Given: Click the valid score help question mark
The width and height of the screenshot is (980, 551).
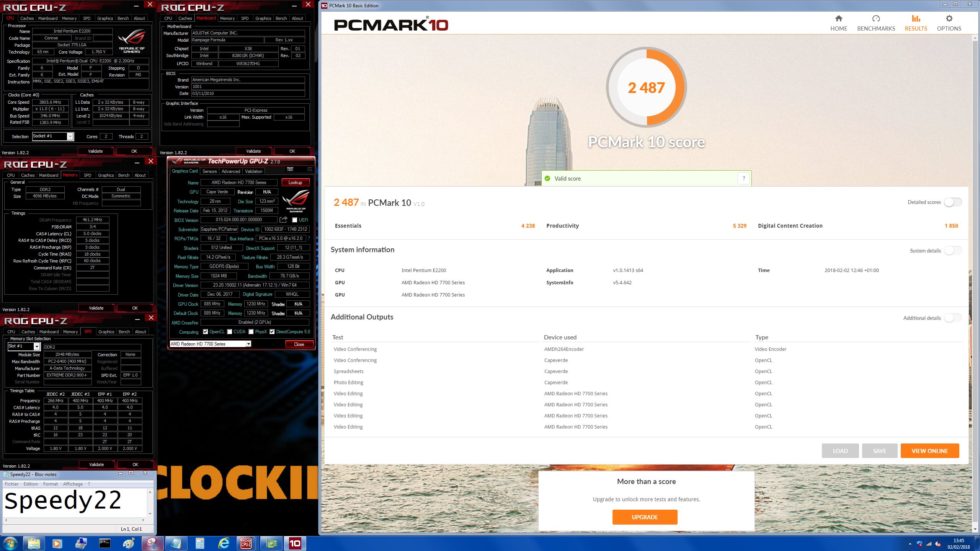Looking at the screenshot, I should point(743,178).
